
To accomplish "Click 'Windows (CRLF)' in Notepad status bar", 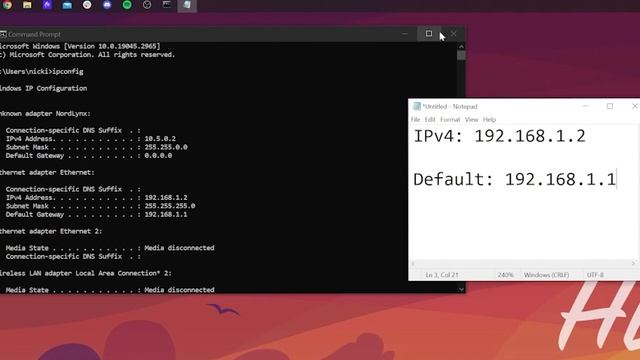I will pos(547,275).
